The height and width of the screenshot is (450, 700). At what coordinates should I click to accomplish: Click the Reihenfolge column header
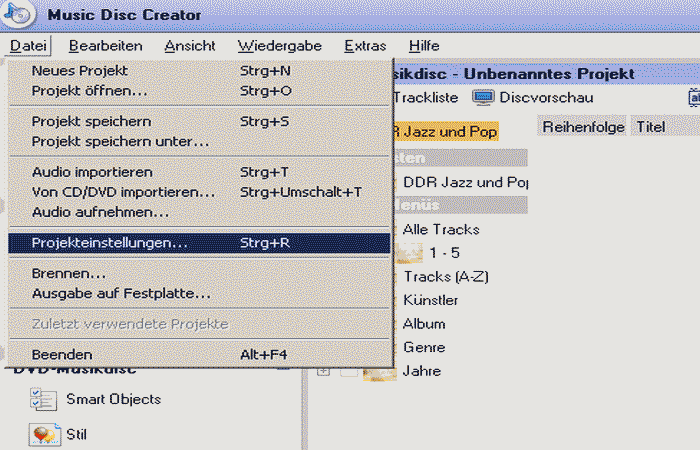tap(583, 127)
